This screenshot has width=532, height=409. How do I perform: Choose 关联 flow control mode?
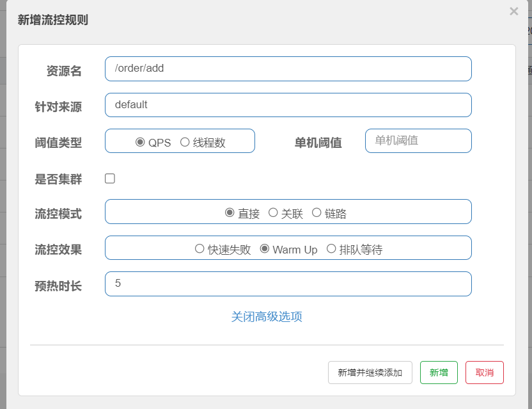[273, 213]
